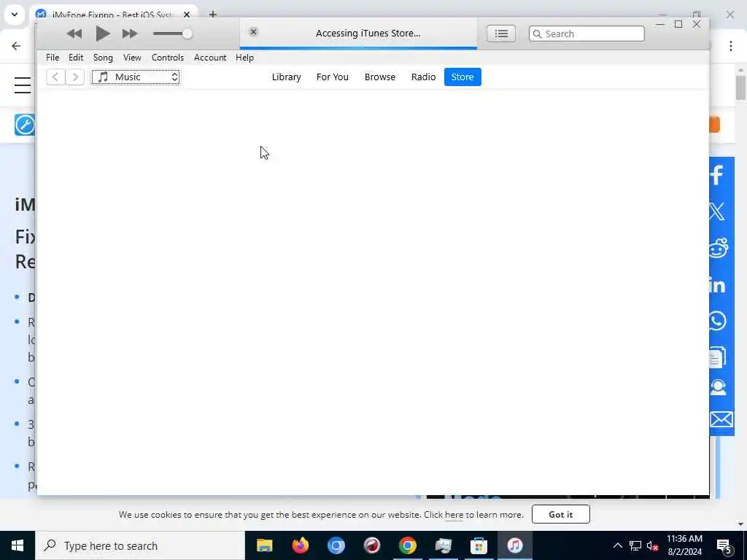Switch to the Browse tab
This screenshot has width=747, height=560.
(x=379, y=77)
